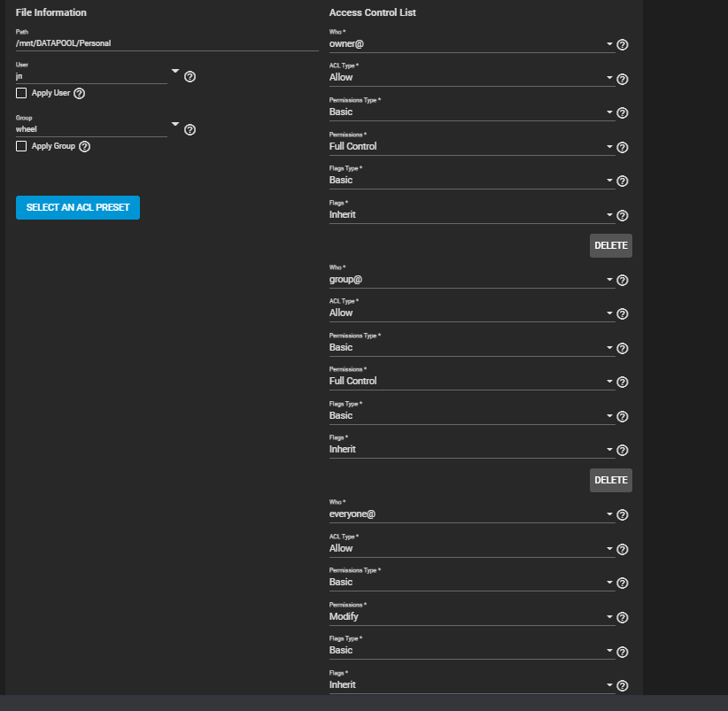Viewport: 728px width, 711px height.
Task: Open help for Apply User checkbox
Action: [x=80, y=93]
